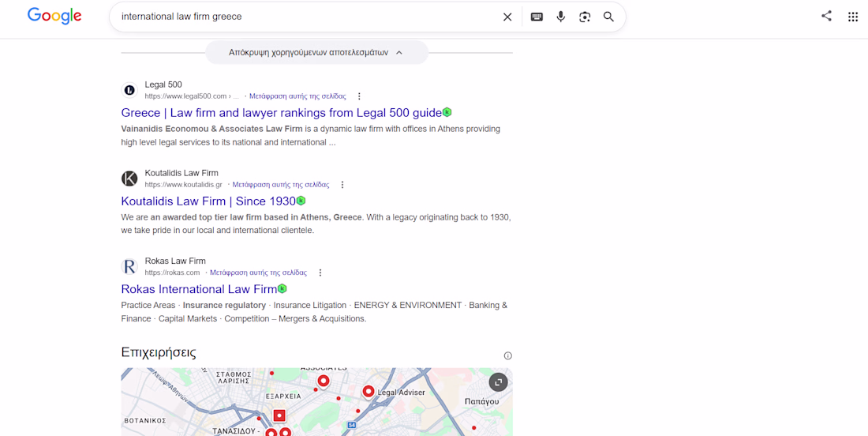This screenshot has height=436, width=868.
Task: Open the Legal 500 result's three-dot menu
Action: click(x=359, y=96)
